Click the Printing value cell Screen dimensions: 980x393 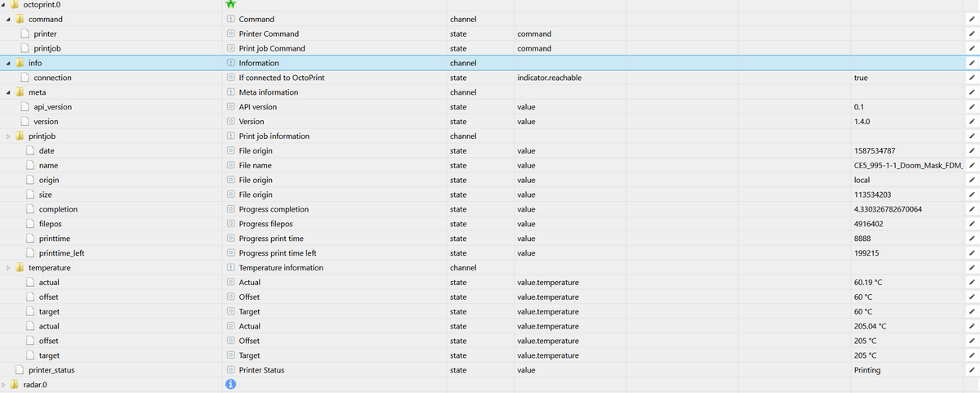pyautogui.click(x=866, y=370)
